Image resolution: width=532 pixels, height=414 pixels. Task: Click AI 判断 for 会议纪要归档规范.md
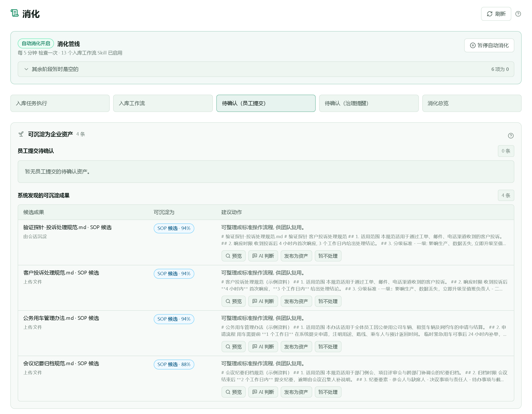click(x=263, y=392)
